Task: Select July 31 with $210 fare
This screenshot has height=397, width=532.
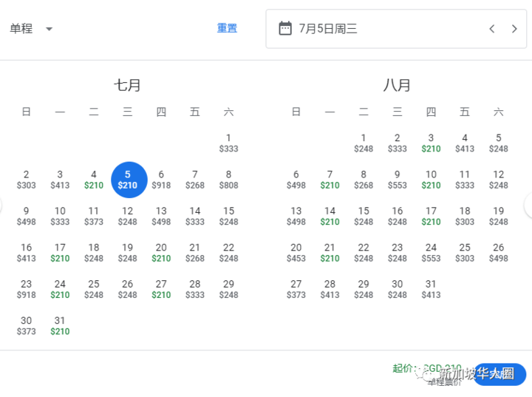Action: tap(60, 325)
